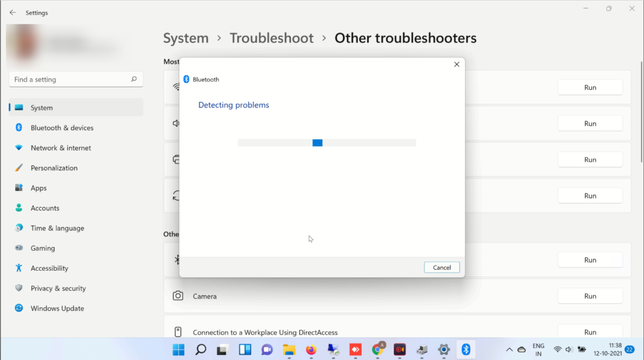Click the ENG IN language indicator
The height and width of the screenshot is (360, 644).
click(538, 350)
